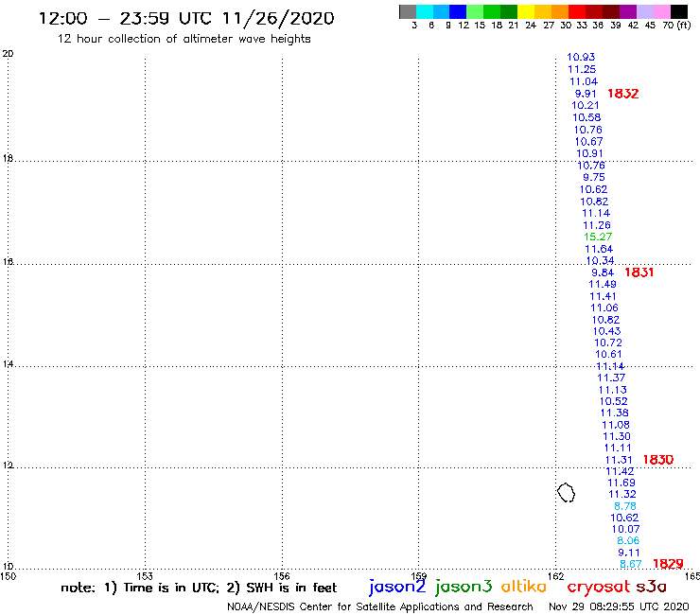700x615 pixels.
Task: Select the '70 (ft)' scale label
Action: (676, 25)
